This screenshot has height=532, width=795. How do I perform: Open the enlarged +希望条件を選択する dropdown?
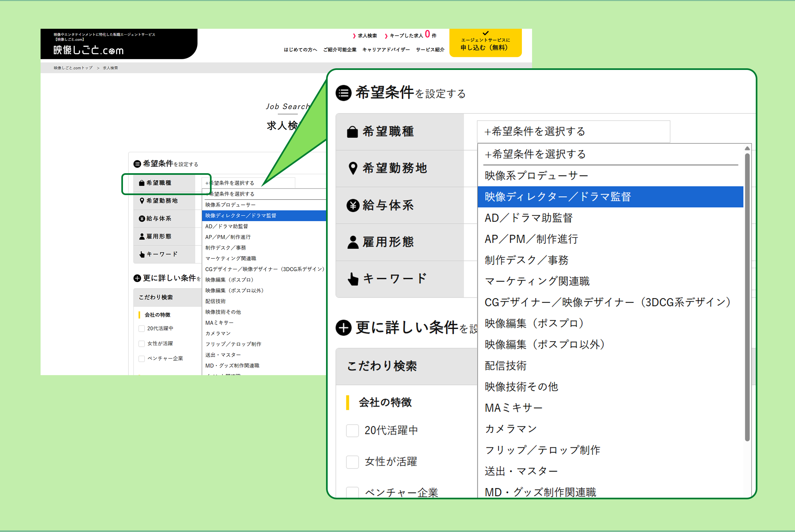coord(573,132)
